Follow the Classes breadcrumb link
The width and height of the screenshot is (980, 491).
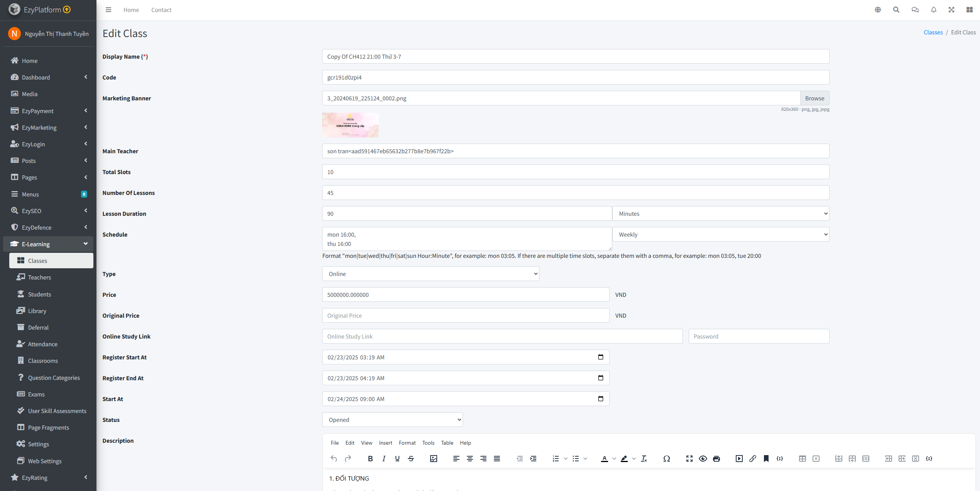click(933, 32)
